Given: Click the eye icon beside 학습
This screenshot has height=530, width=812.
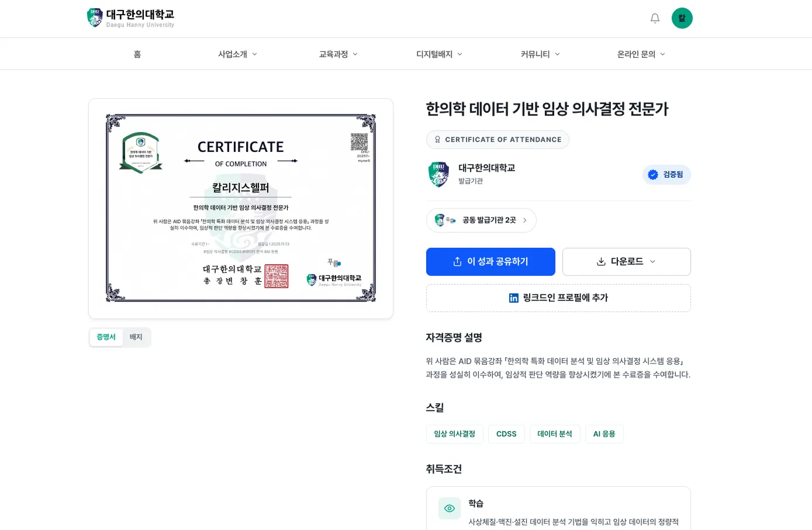Looking at the screenshot, I should 450,508.
